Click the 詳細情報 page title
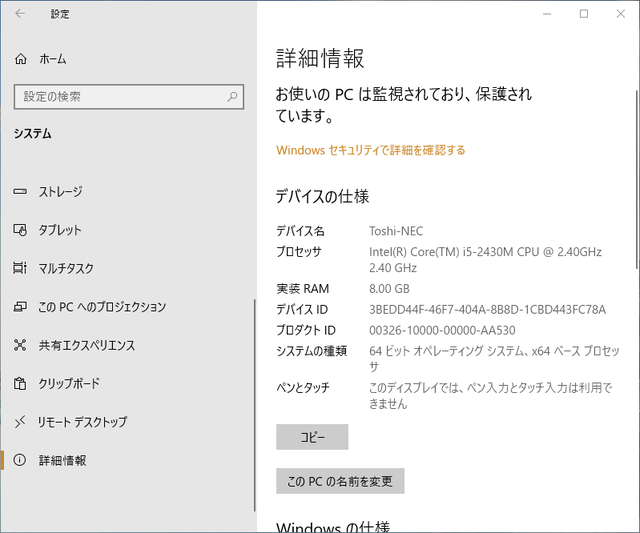Screen dimensions: 640x533 pyautogui.click(x=320, y=58)
